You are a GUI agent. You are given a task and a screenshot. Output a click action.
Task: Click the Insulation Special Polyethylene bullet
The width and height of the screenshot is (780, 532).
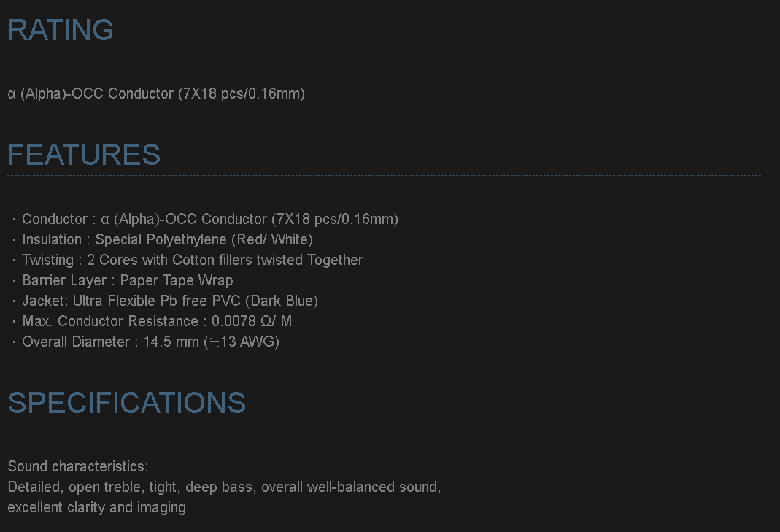(x=167, y=239)
